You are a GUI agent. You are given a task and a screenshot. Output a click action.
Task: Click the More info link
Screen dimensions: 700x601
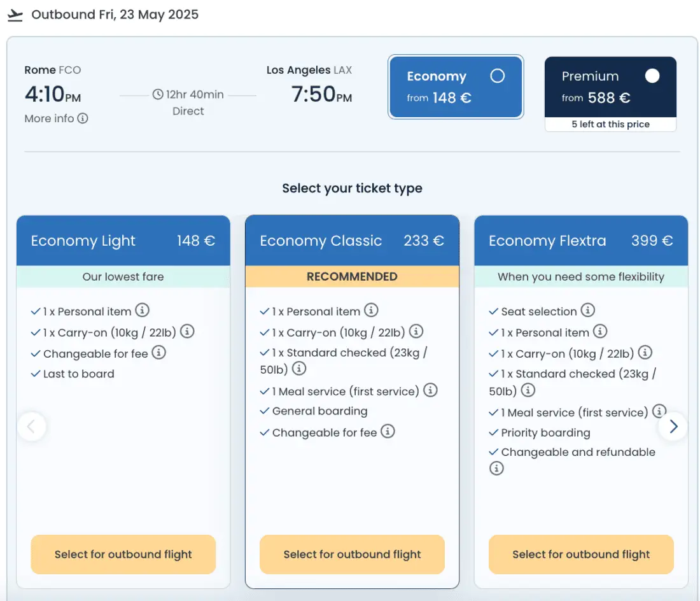pyautogui.click(x=50, y=118)
